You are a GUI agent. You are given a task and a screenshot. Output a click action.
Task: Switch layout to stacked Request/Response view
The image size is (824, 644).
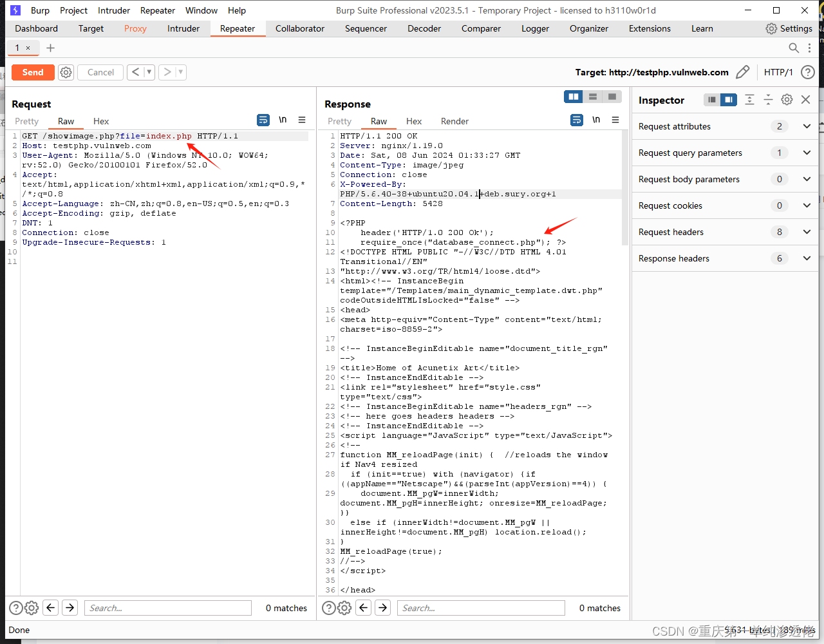point(592,97)
